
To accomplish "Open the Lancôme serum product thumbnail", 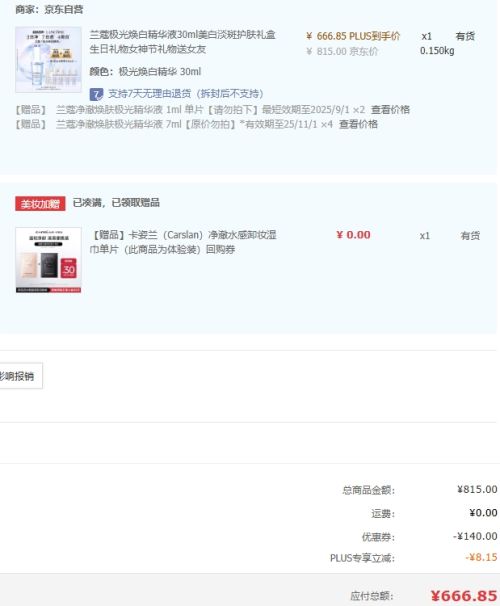I will [48, 60].
